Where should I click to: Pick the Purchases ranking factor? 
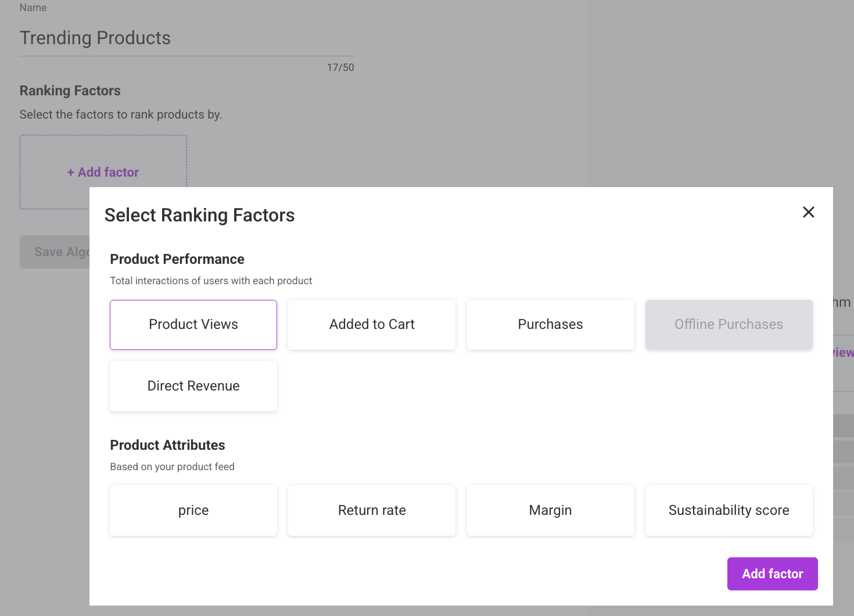click(550, 324)
